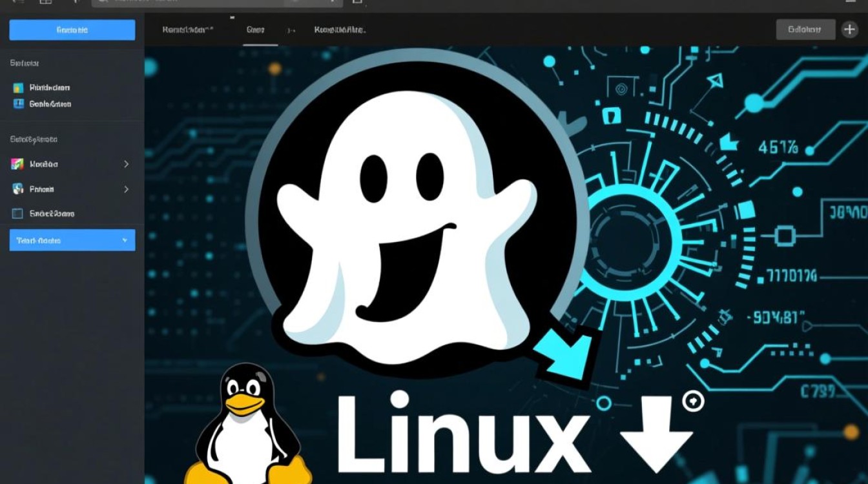
Task: Open the target/record icon beside the download arrow
Action: coord(693,400)
